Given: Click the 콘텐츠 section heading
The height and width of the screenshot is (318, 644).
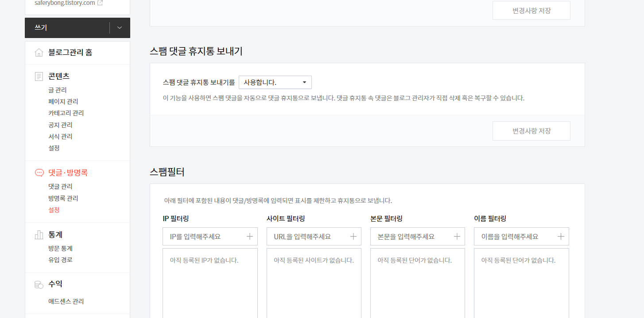Looking at the screenshot, I should pyautogui.click(x=59, y=77).
